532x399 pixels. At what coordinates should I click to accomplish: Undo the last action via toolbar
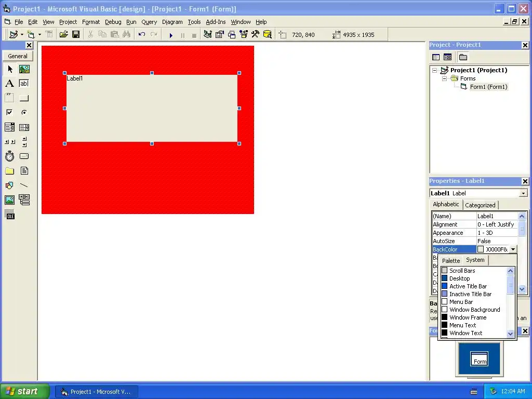(x=141, y=35)
